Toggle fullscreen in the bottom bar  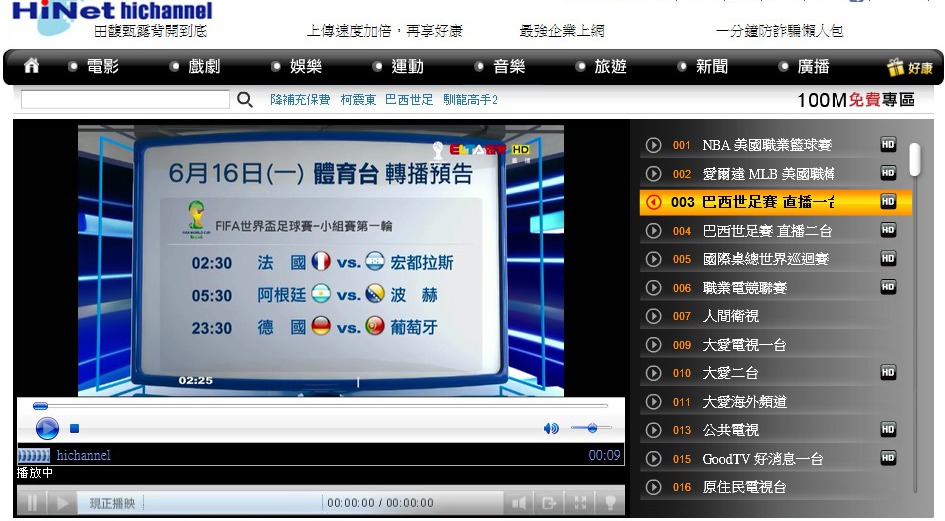(580, 502)
